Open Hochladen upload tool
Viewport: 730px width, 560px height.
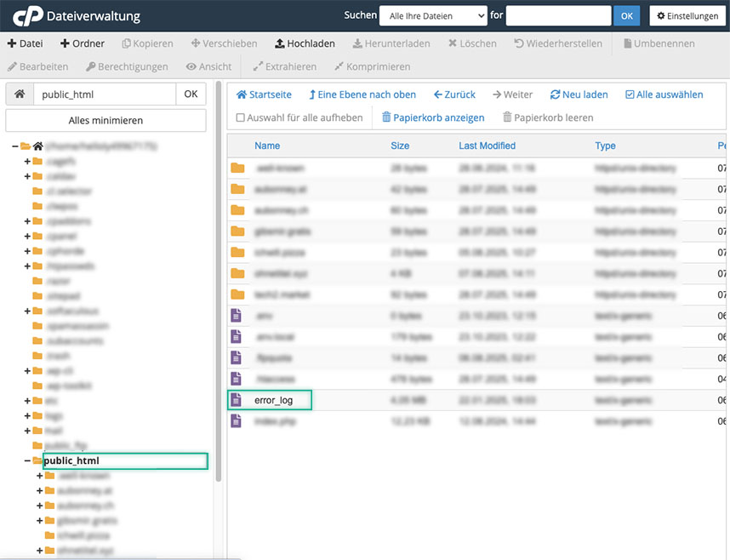click(x=305, y=43)
